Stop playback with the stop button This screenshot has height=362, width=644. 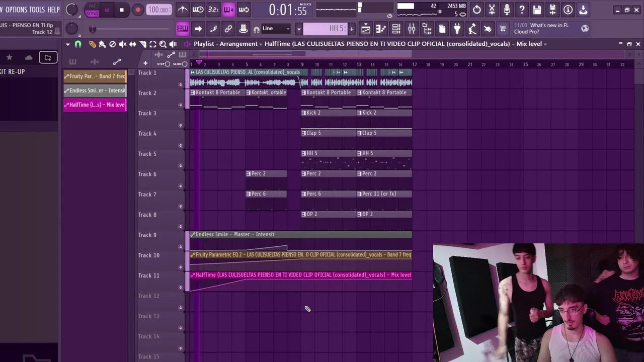pos(122,10)
